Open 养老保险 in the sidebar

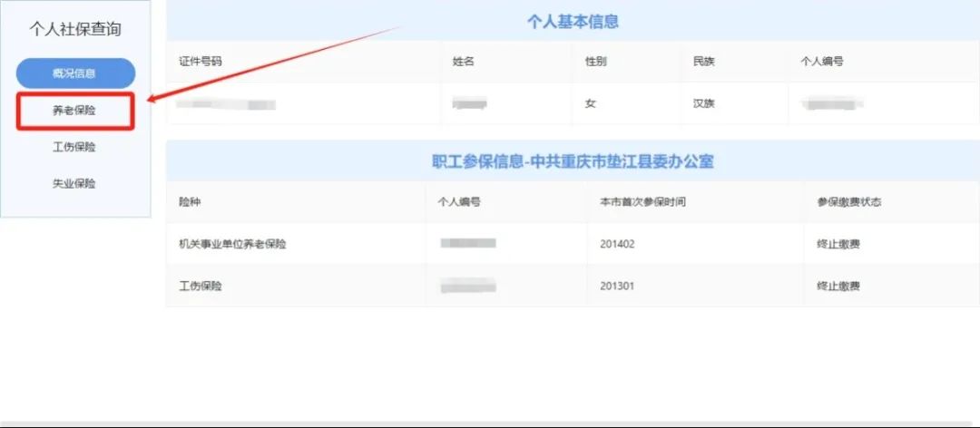point(74,111)
